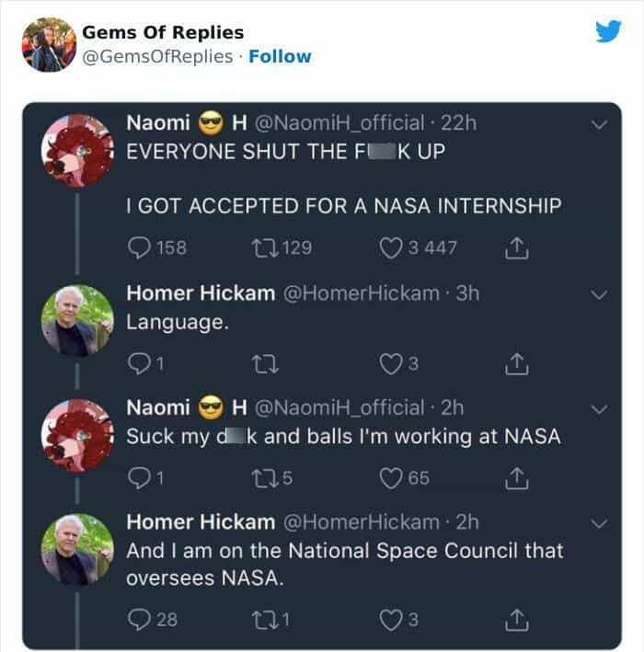Open chevron menu on National Space Council tweet

(599, 523)
